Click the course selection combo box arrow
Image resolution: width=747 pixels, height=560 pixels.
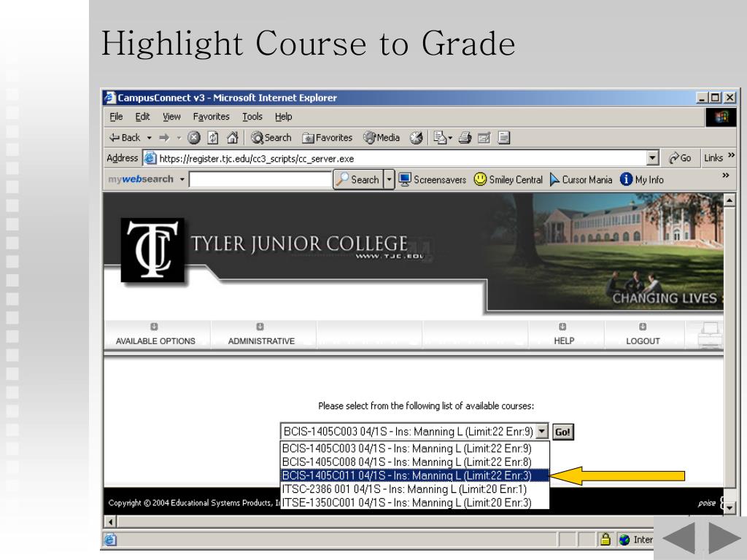coord(542,432)
